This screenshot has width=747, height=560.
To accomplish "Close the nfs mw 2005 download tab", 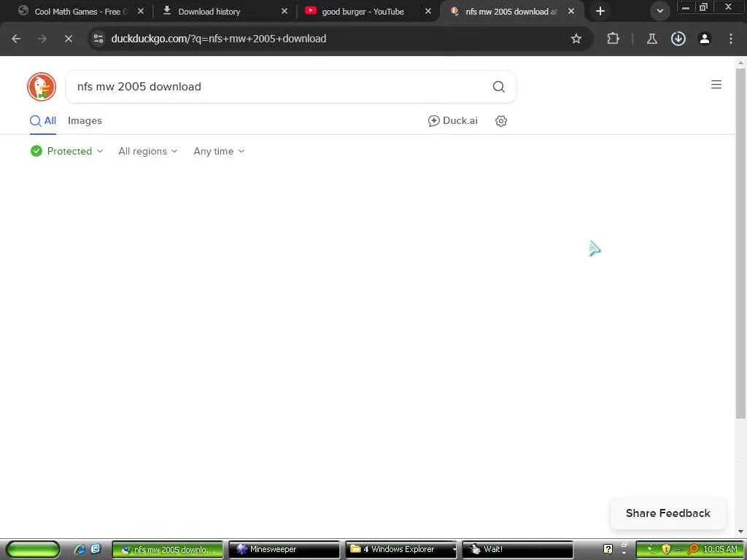I will click(x=571, y=12).
